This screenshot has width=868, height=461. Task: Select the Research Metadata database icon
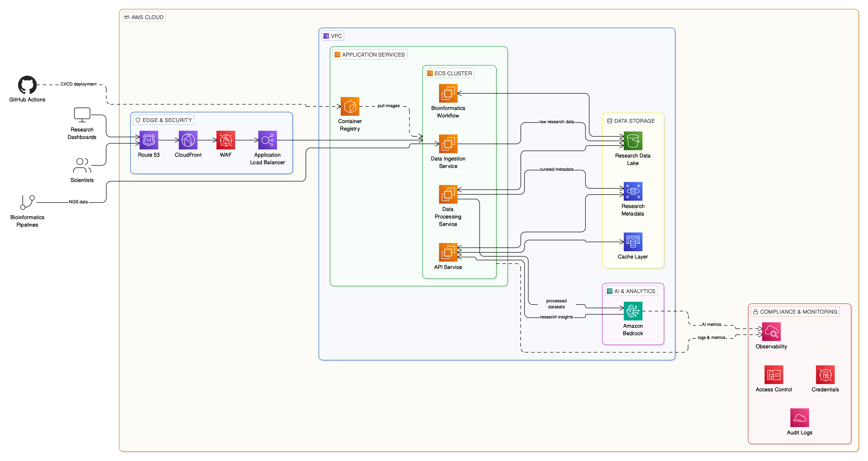point(633,191)
